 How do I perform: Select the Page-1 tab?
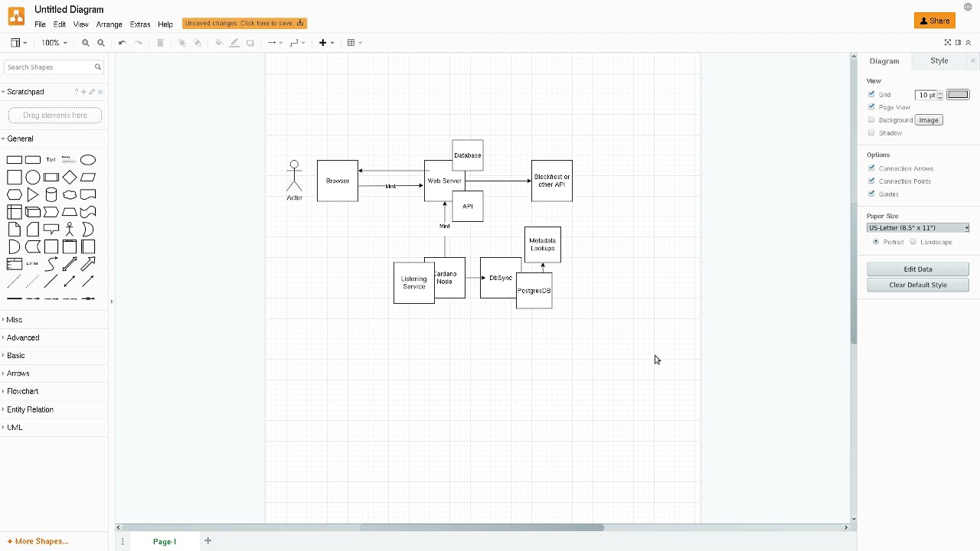coord(165,542)
